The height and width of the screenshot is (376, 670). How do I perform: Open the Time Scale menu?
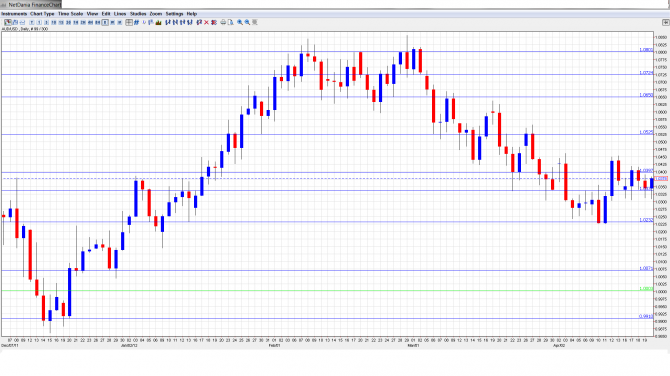point(71,14)
